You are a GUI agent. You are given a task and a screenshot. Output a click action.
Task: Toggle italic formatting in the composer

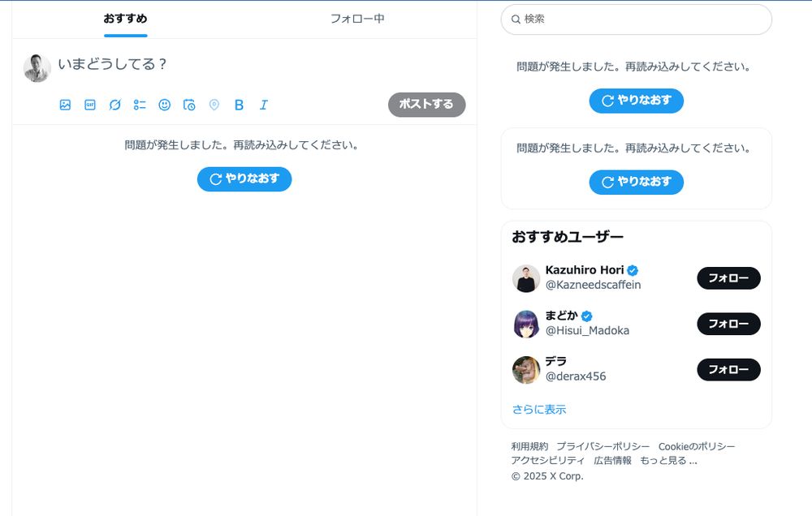[262, 105]
